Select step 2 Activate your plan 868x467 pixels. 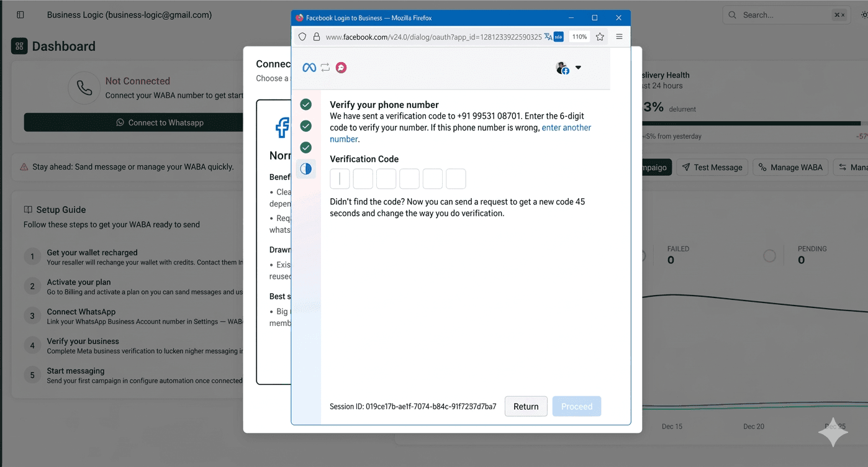133,286
